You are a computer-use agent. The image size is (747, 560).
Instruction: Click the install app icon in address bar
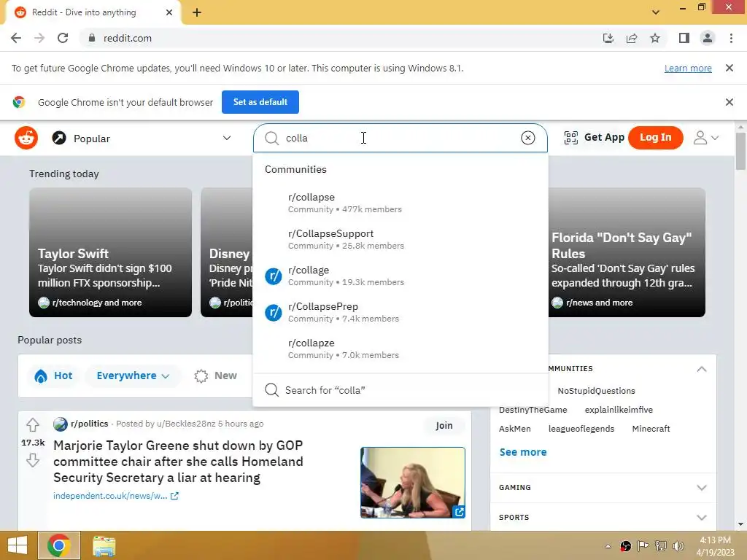tap(608, 38)
